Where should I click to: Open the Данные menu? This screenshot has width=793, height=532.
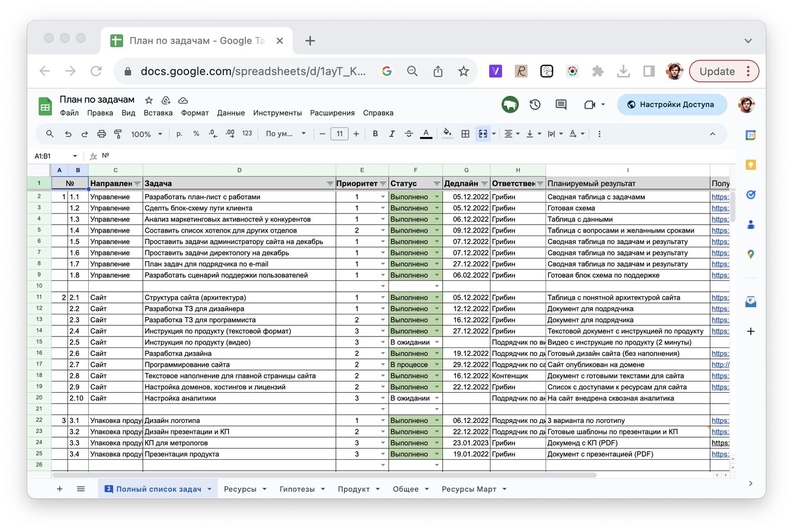(231, 113)
